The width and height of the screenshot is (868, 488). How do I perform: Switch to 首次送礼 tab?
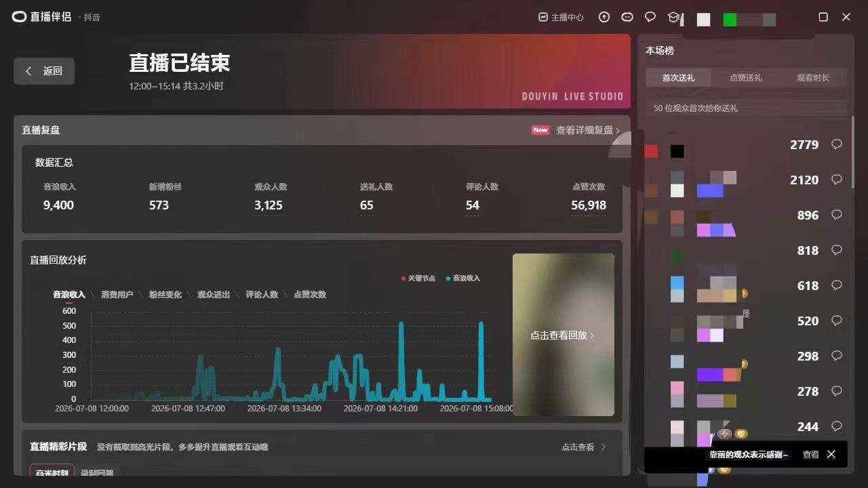coord(679,77)
